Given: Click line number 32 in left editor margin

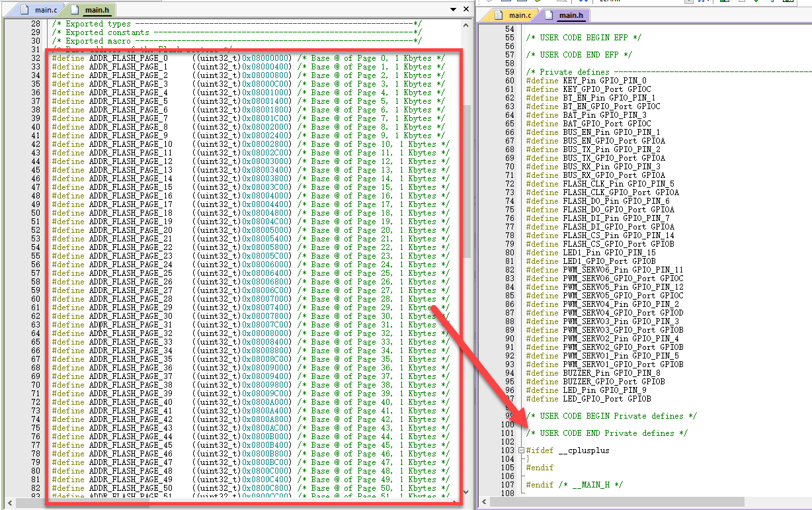Looking at the screenshot, I should tap(35, 58).
